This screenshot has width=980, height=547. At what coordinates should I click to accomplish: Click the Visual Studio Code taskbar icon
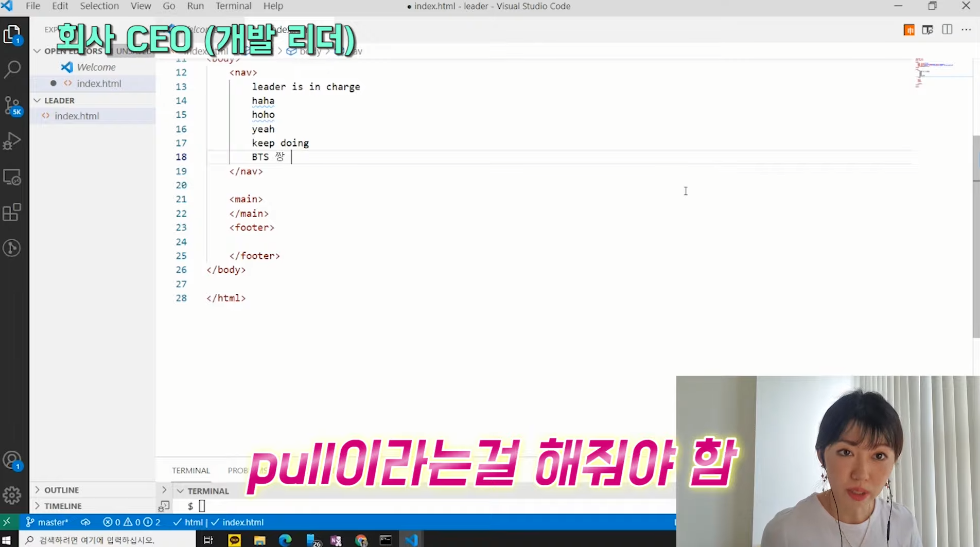click(411, 540)
